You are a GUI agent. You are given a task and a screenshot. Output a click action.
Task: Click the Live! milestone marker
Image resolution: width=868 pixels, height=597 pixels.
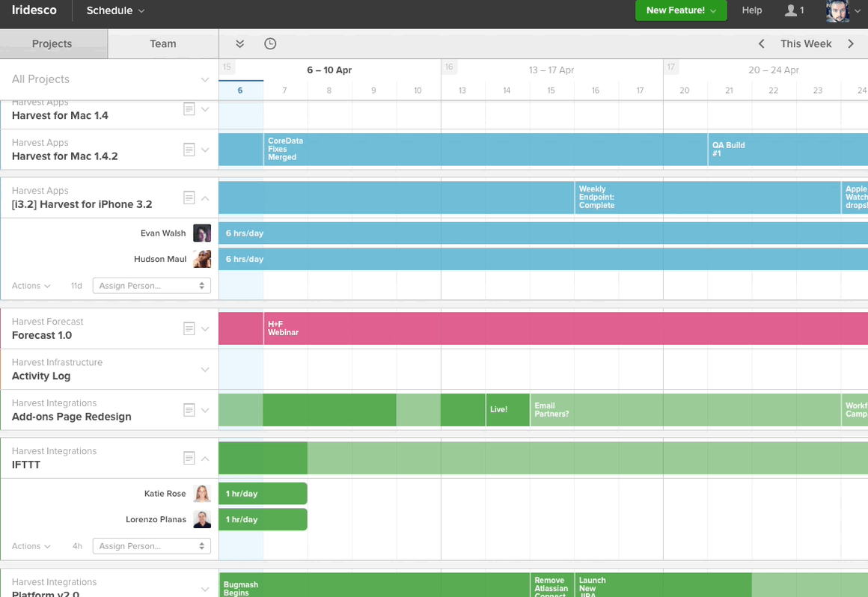pyautogui.click(x=508, y=410)
